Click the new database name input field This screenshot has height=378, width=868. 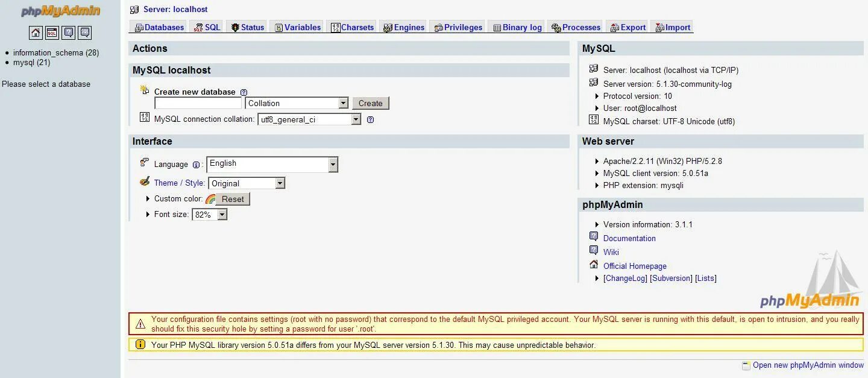click(198, 103)
